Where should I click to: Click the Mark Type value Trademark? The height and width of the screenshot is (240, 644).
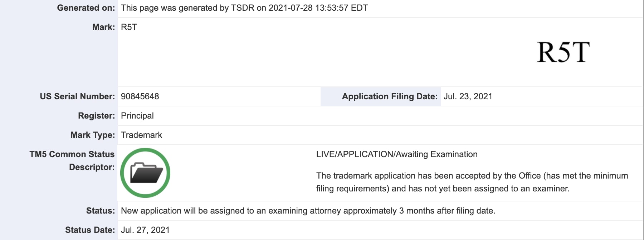click(141, 135)
